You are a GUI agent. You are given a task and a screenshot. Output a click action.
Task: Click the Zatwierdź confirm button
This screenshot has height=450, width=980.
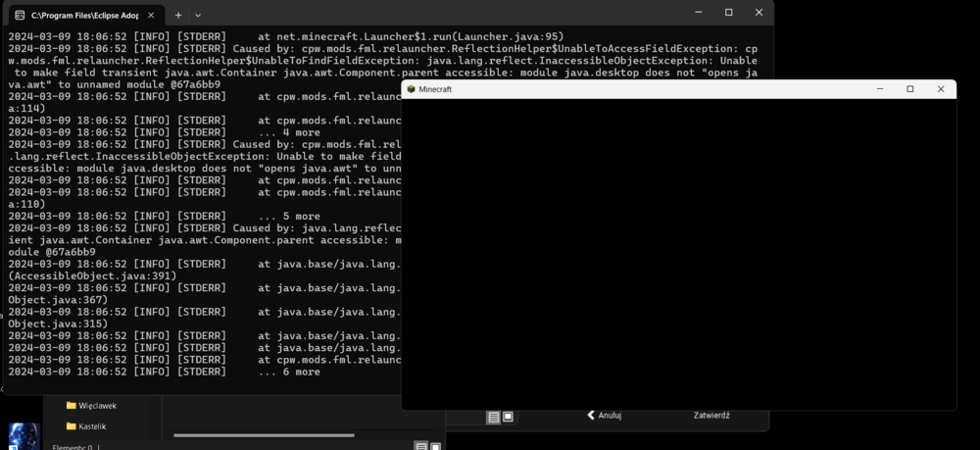(711, 415)
